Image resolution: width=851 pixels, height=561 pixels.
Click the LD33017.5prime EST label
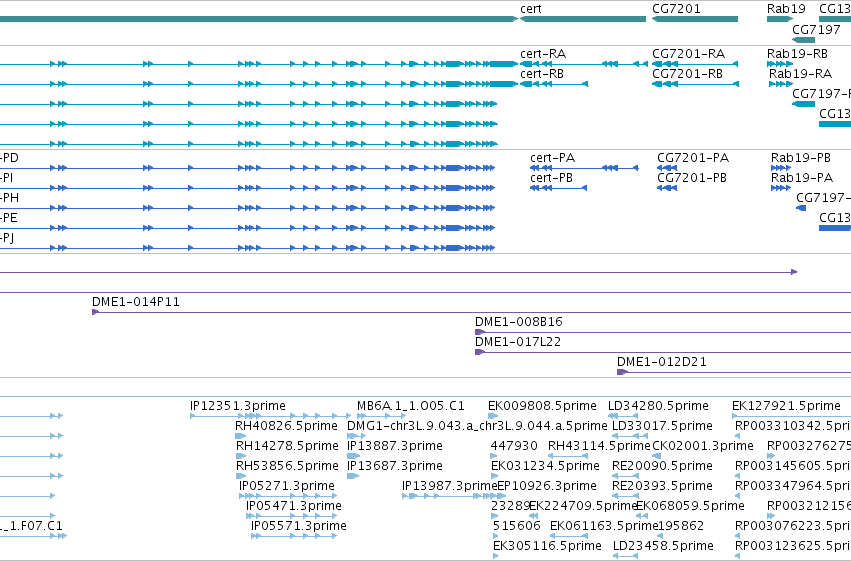coord(662,426)
